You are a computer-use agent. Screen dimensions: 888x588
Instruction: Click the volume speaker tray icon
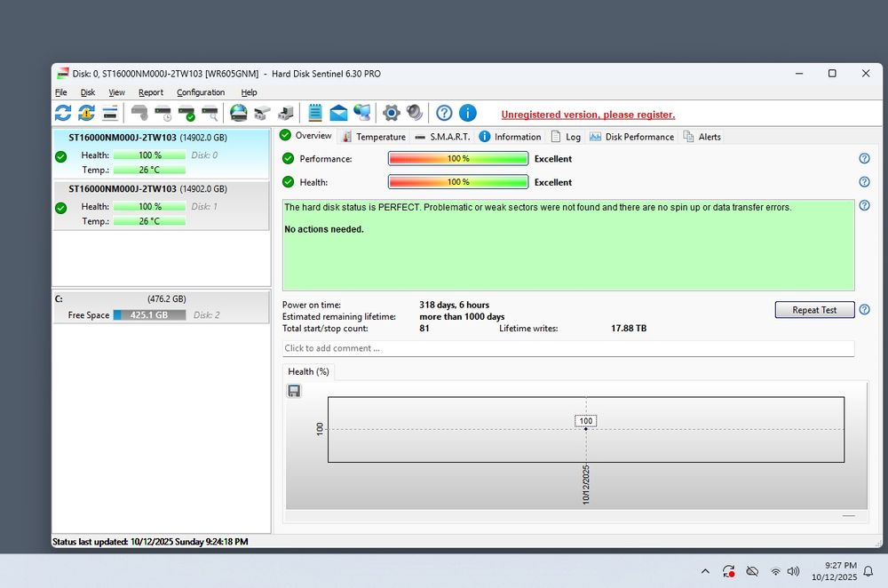pos(793,572)
